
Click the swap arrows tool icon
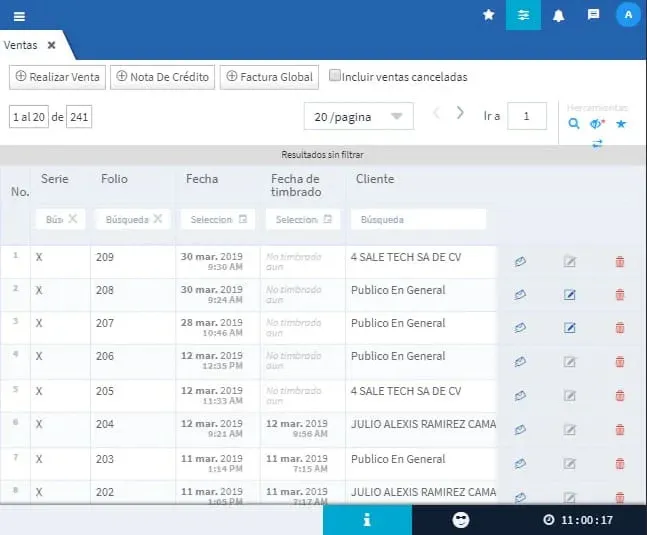pyautogui.click(x=597, y=144)
